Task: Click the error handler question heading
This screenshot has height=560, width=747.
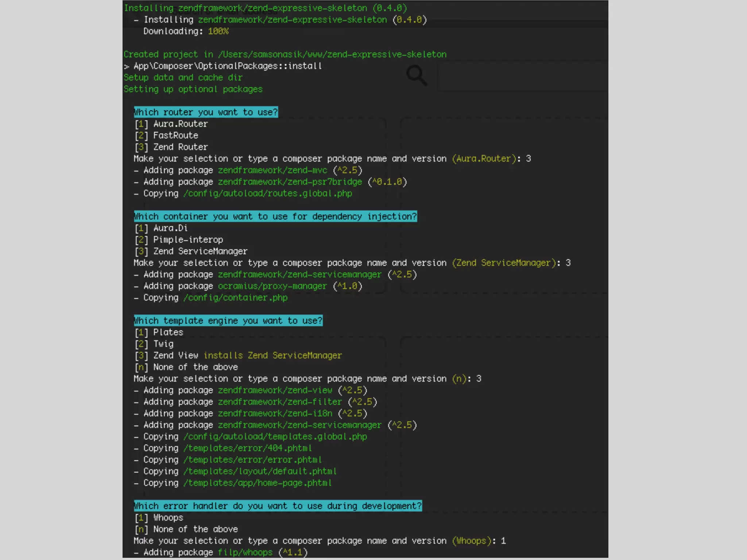Action: [x=278, y=506]
